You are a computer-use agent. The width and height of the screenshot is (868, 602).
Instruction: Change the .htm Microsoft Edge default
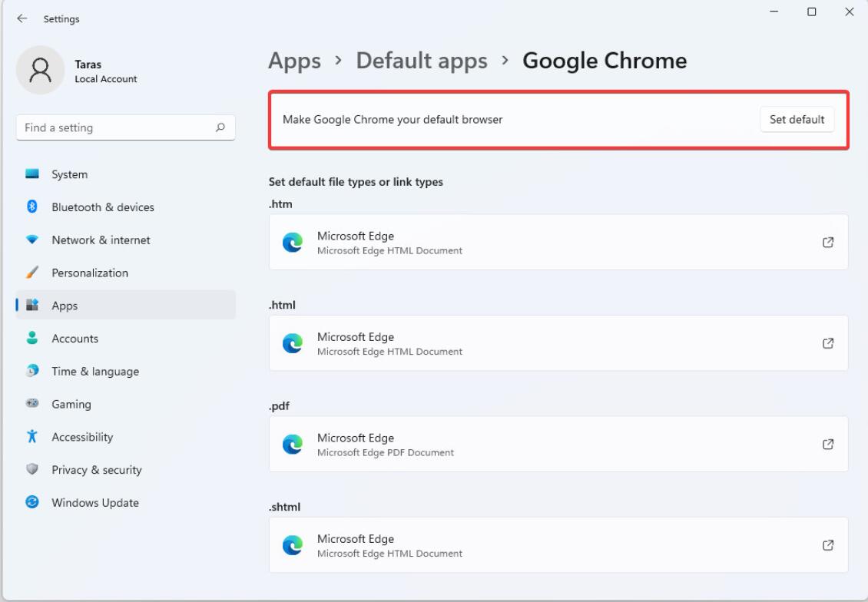558,243
